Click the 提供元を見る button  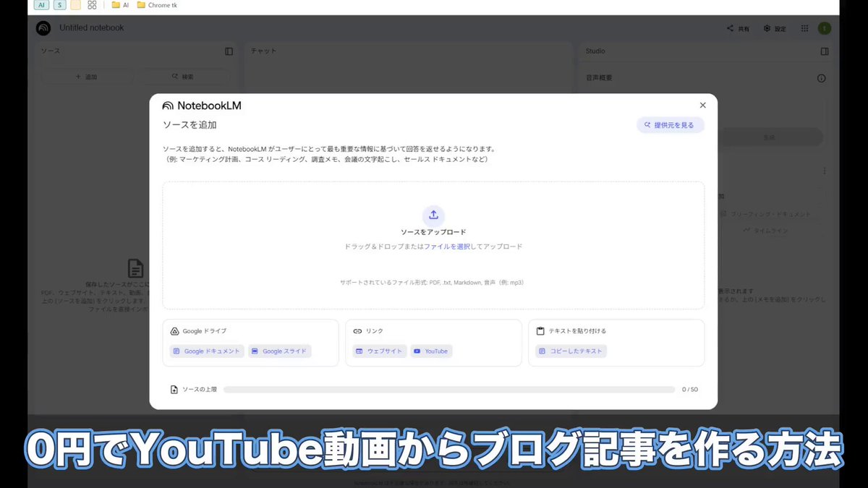[670, 125]
